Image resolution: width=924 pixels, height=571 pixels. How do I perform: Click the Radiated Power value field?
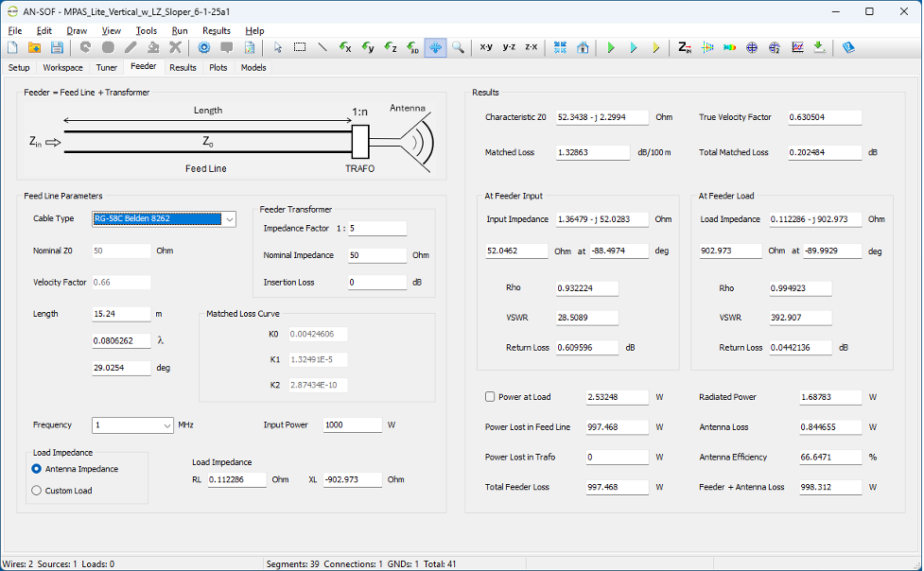830,398
